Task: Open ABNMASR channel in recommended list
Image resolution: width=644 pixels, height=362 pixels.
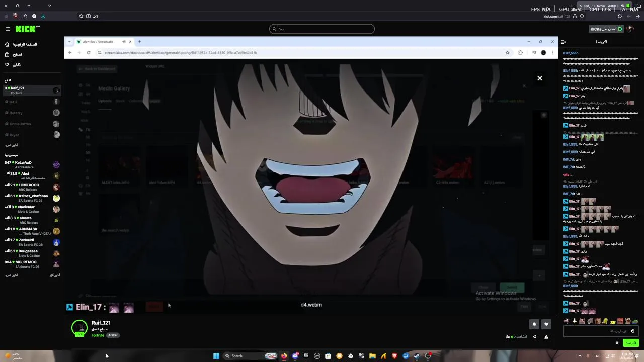Action: tap(32, 231)
